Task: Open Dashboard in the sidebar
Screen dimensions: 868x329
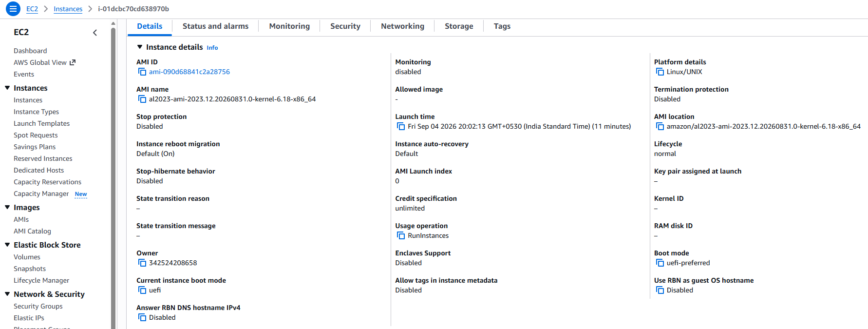Action: point(30,51)
